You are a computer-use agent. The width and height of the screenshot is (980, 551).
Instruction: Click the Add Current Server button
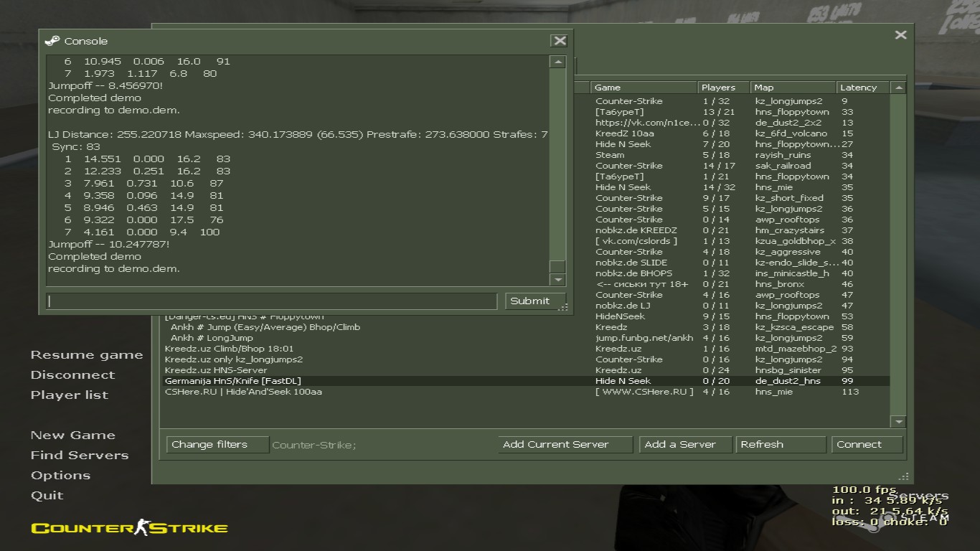565,445
